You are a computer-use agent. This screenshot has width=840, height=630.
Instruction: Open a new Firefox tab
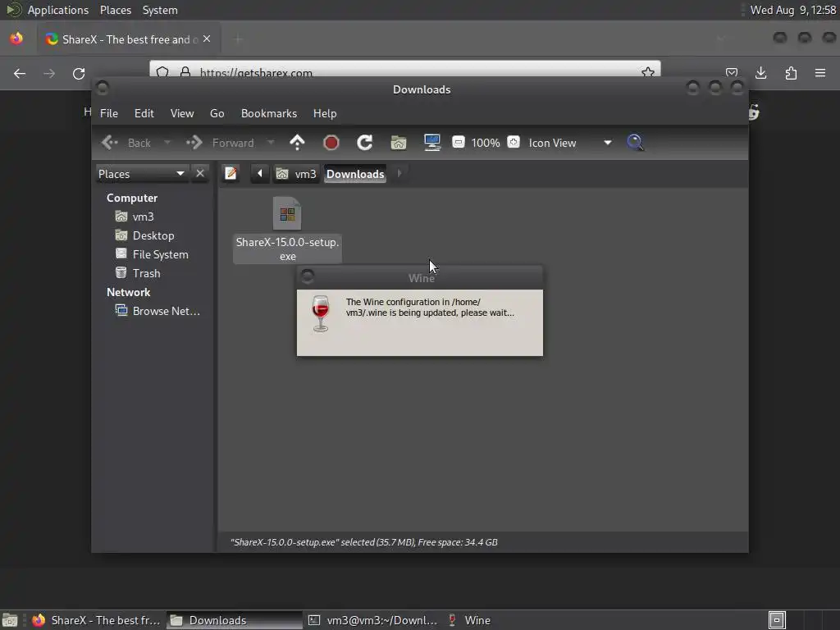point(238,39)
